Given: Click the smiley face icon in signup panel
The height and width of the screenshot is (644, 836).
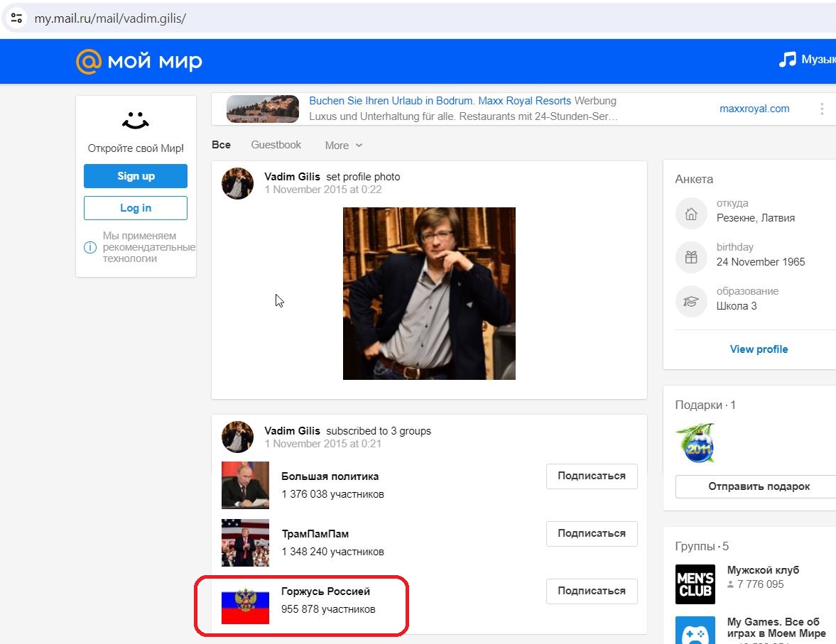Looking at the screenshot, I should (x=136, y=121).
